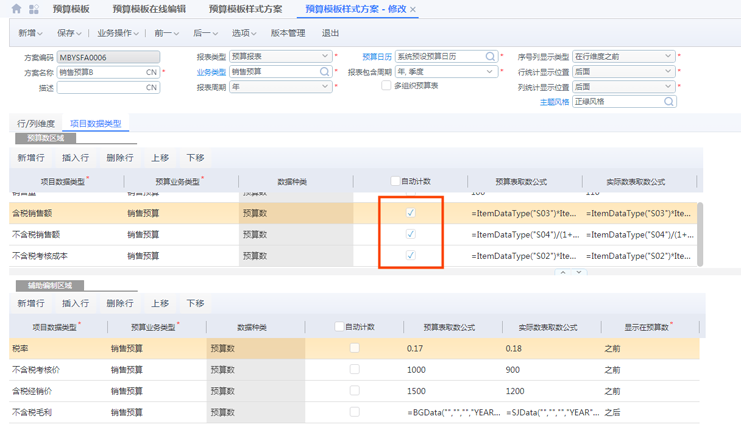Click search icon in 预算日历 field
Viewport: 741px width, 430px height.
point(490,57)
